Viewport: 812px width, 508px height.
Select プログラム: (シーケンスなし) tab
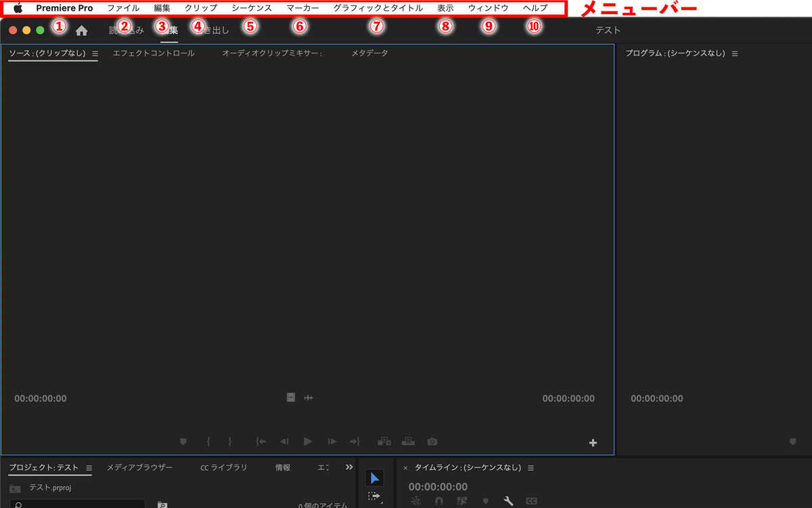(x=675, y=54)
